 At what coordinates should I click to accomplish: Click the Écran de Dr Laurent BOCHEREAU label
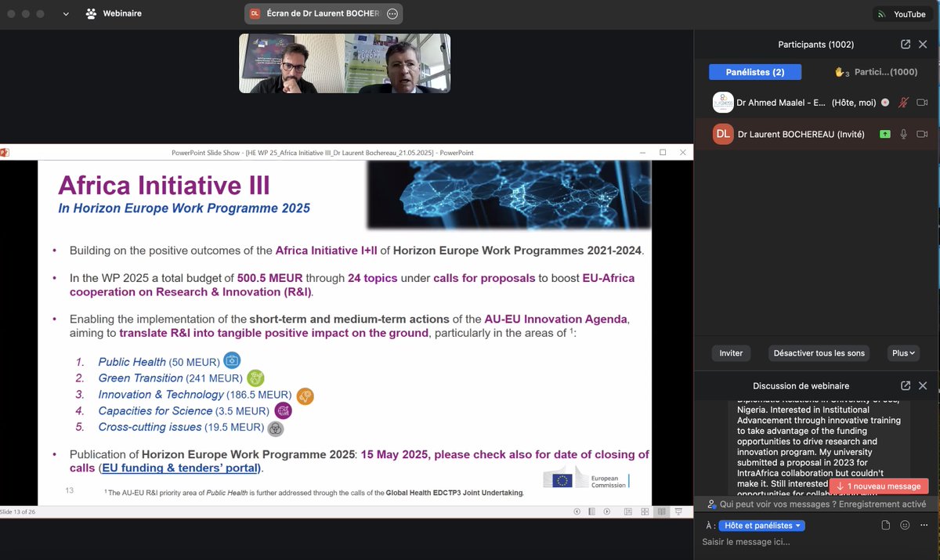coord(323,13)
